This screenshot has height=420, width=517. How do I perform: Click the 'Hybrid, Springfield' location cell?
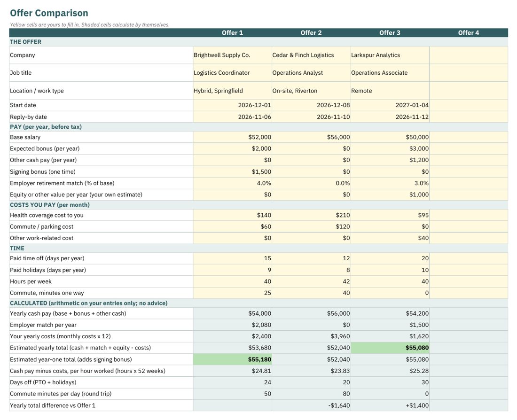tap(233, 91)
